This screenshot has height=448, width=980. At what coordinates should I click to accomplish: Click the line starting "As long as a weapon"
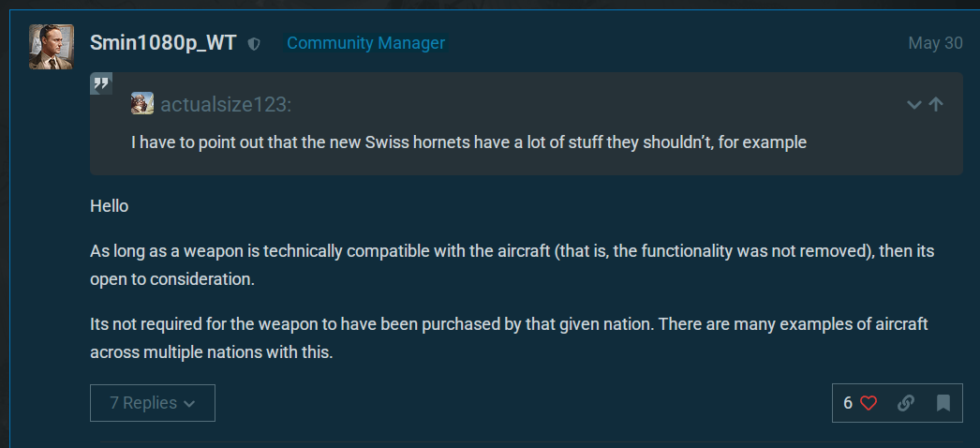click(512, 252)
